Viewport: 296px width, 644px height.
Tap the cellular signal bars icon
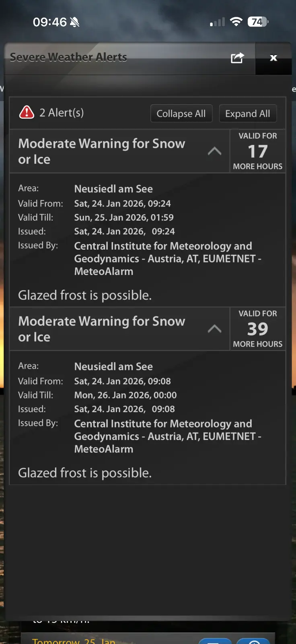click(x=217, y=22)
